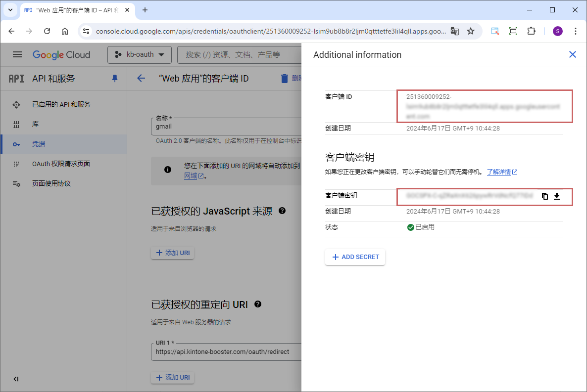Open the hamburger navigation menu
587x392 pixels.
(x=17, y=54)
